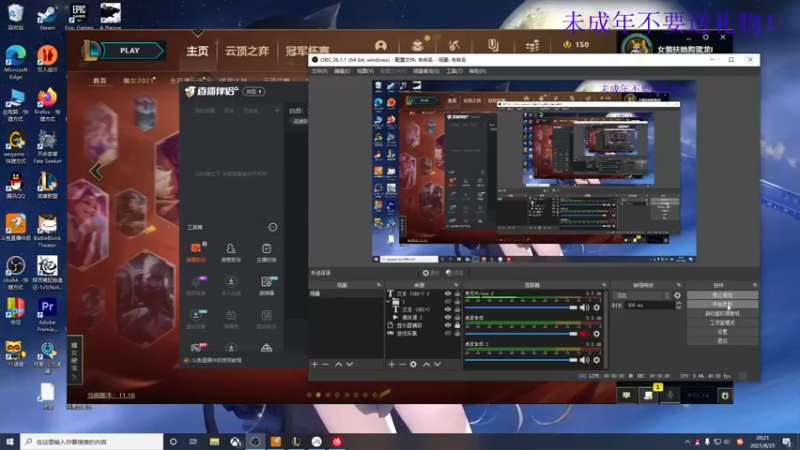Open settings gear for 桌面音频 2
This screenshot has width=800, height=450.
coord(596,360)
